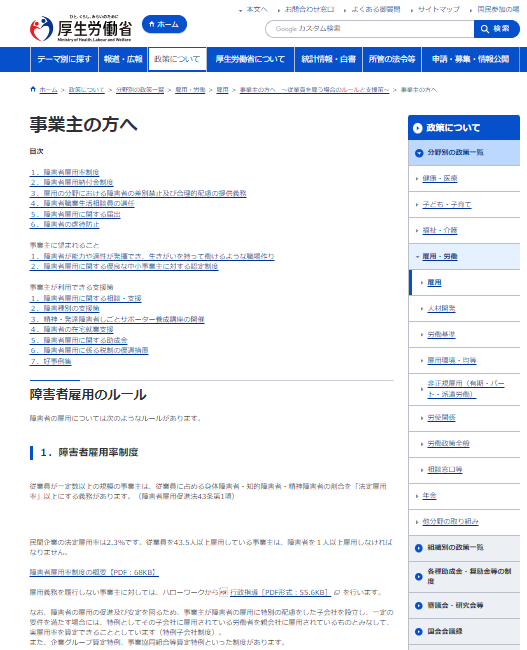Open サイトマップ link in top bar

(438, 9)
